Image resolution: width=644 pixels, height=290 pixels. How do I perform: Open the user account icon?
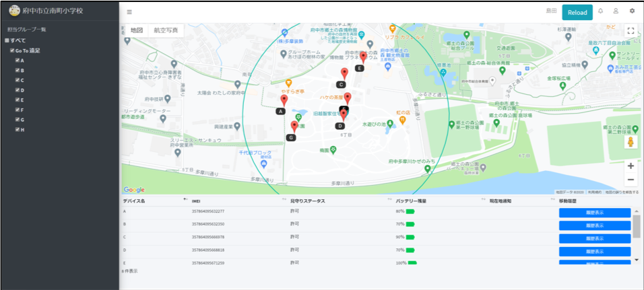click(616, 11)
